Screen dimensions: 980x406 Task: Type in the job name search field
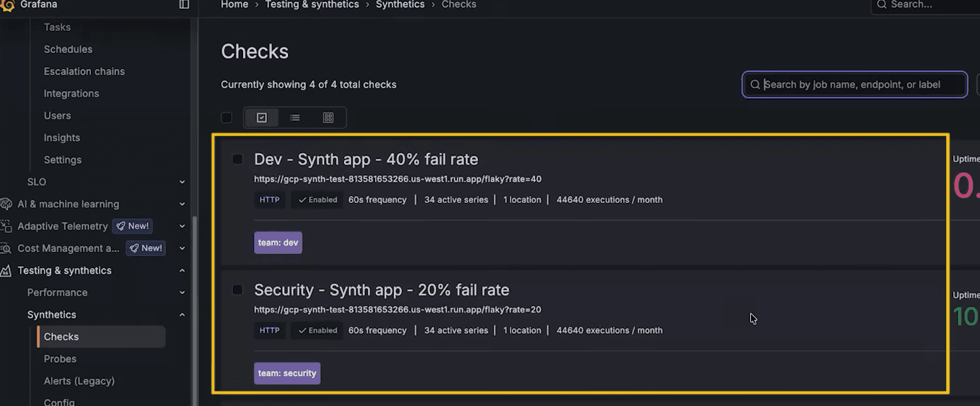[854, 84]
